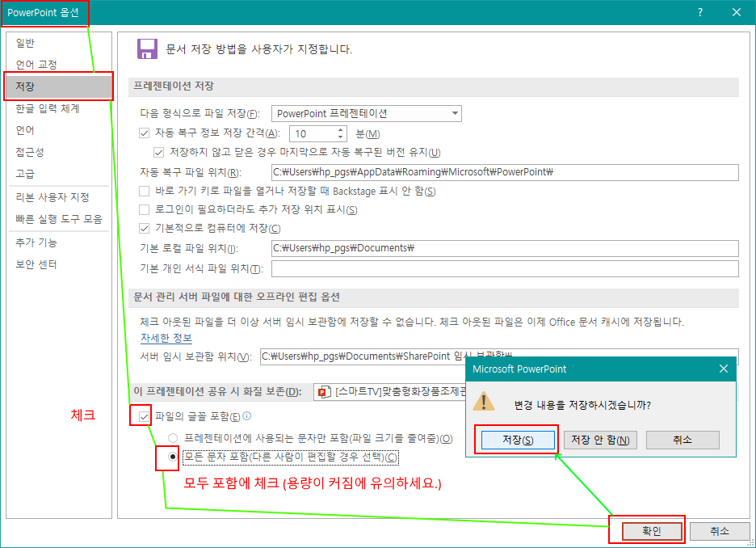Select the 저장 options category
The height and width of the screenshot is (548, 756).
tap(59, 86)
